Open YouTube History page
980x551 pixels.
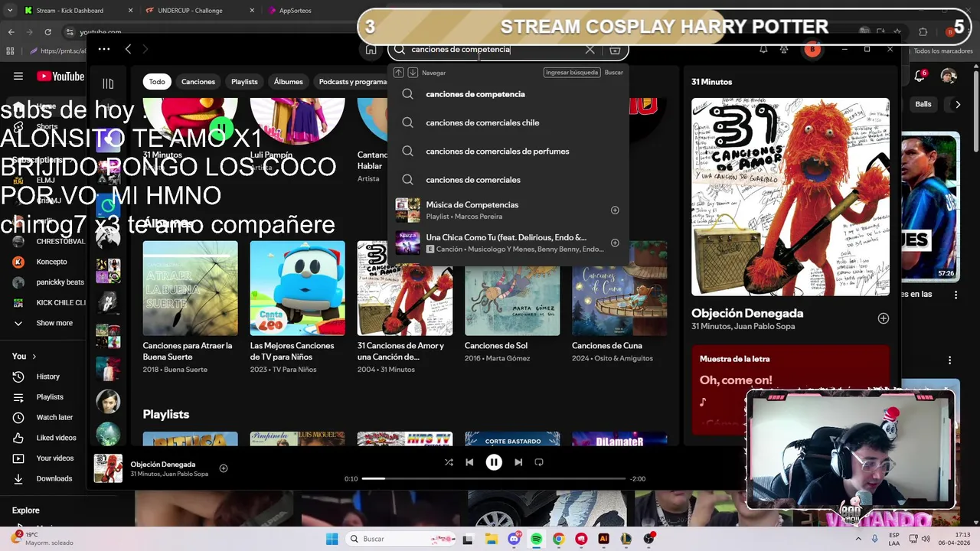[46, 377]
